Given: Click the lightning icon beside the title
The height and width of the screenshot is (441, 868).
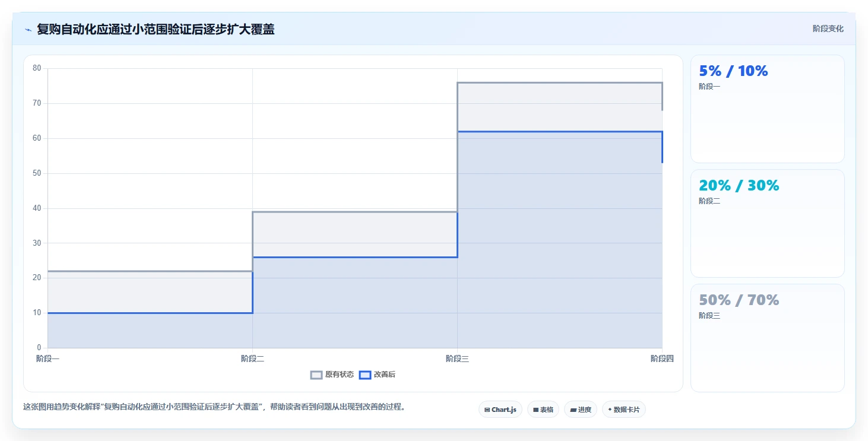Looking at the screenshot, I should 28,30.
